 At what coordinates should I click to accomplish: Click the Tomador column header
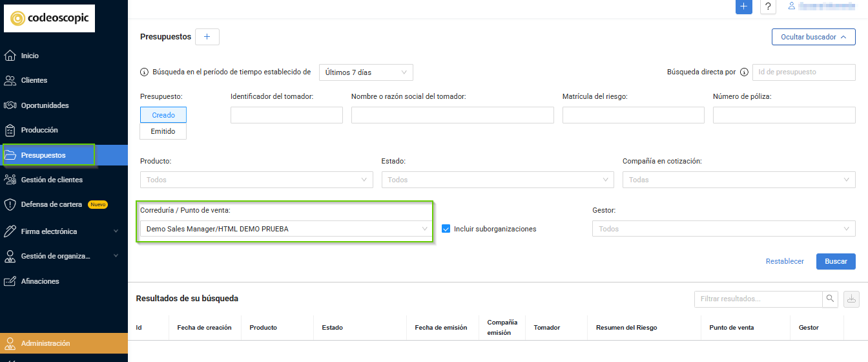click(547, 328)
